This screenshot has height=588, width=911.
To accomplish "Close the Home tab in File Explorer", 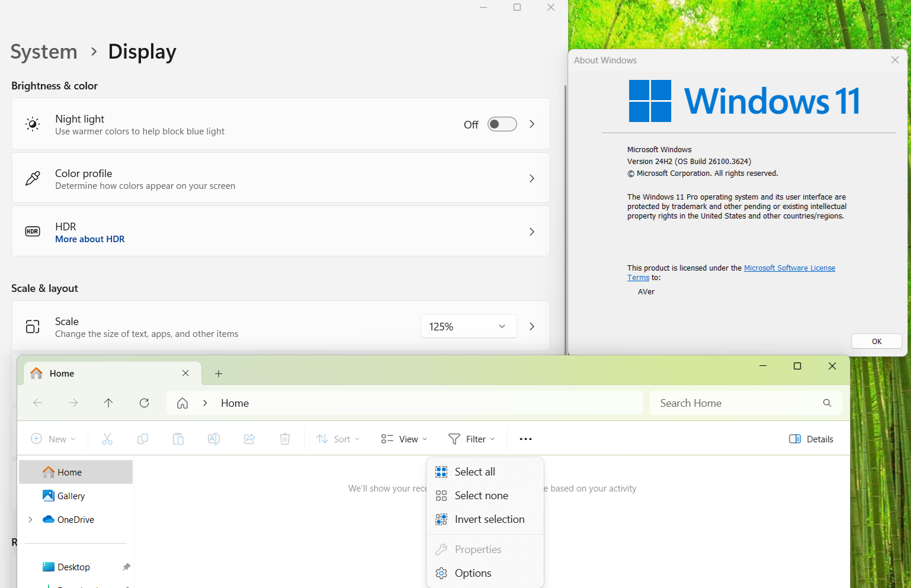I will click(x=185, y=373).
